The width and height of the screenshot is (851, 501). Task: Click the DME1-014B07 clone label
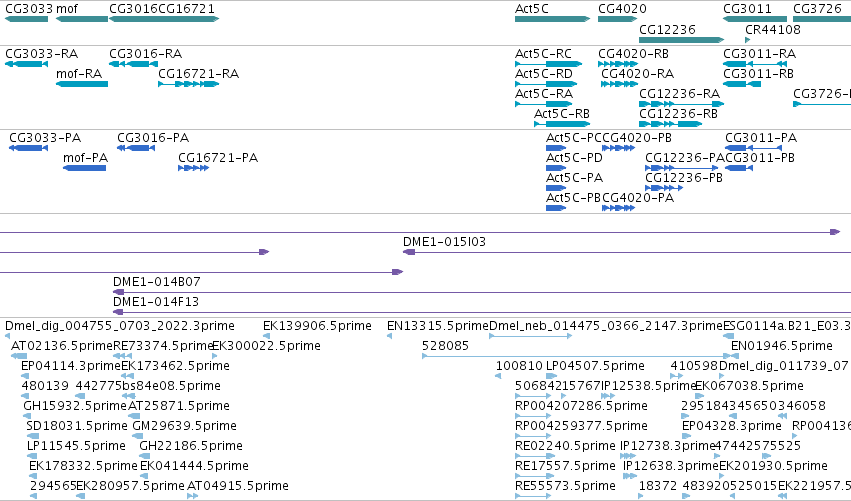[x=157, y=282]
